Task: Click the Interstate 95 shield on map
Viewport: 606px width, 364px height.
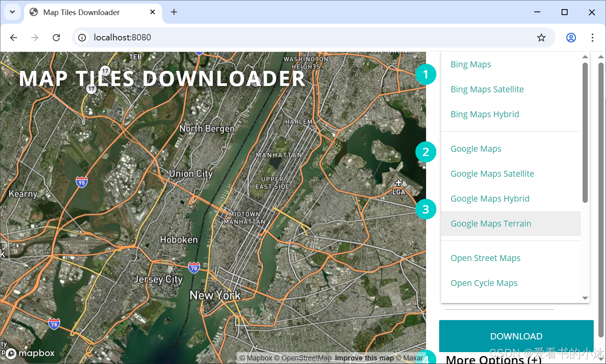Action: click(82, 182)
